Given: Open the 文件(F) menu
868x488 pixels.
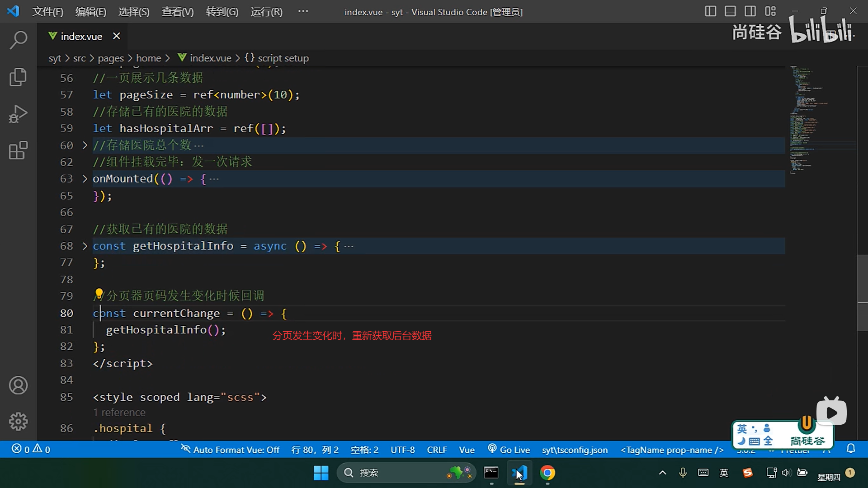Looking at the screenshot, I should click(x=47, y=12).
